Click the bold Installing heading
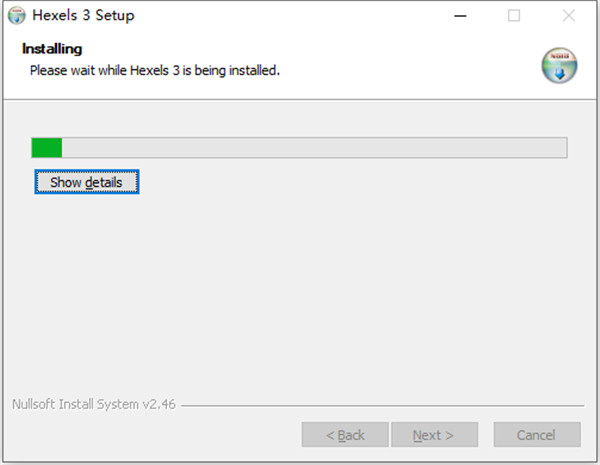The width and height of the screenshot is (600, 465). click(x=52, y=48)
